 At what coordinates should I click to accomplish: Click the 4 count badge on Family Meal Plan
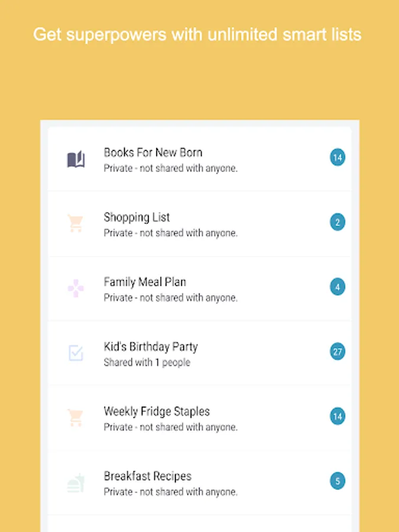coord(338,287)
